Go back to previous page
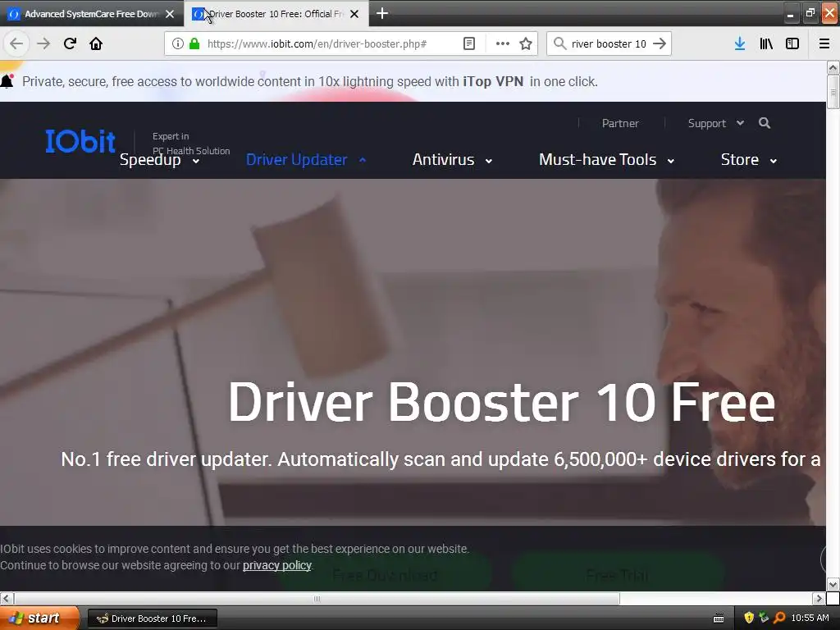The width and height of the screenshot is (840, 630). (16, 43)
